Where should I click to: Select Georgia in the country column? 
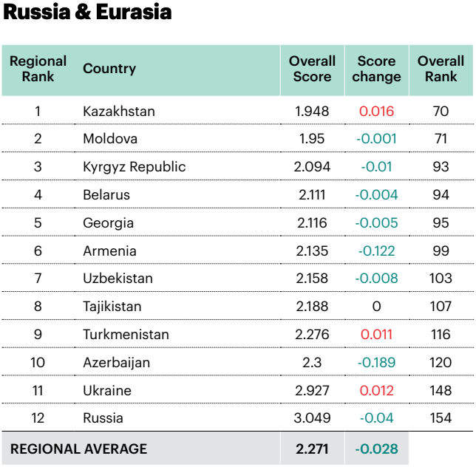point(109,222)
